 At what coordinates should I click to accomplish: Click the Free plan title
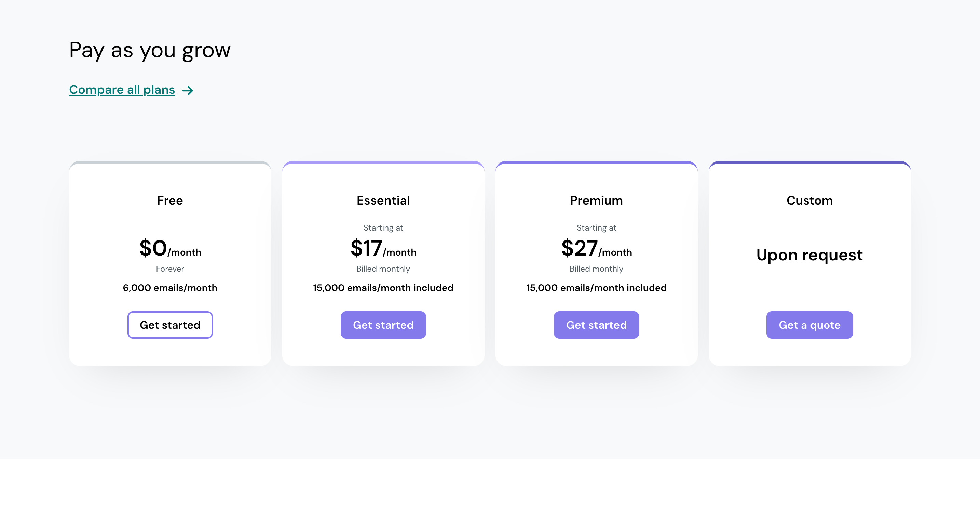(170, 200)
